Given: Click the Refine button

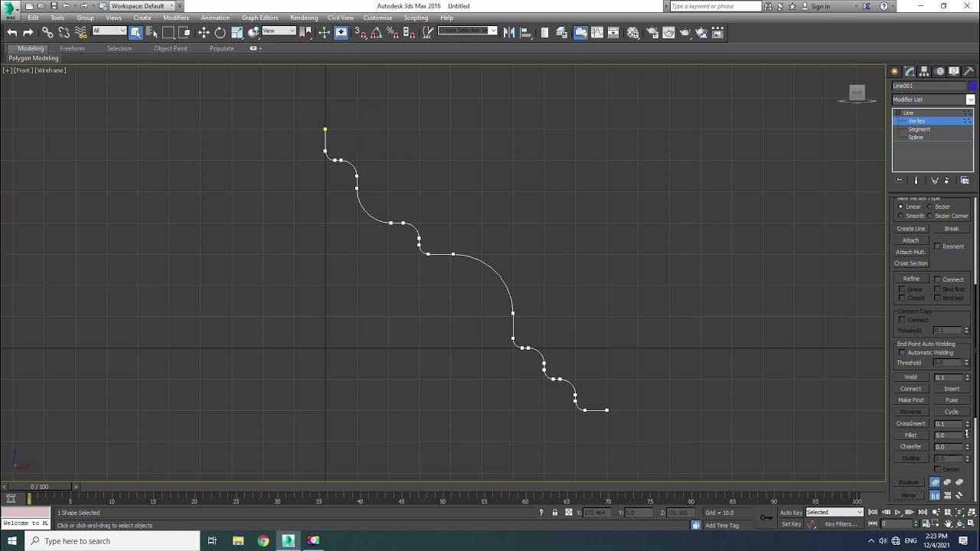Looking at the screenshot, I should pos(911,279).
